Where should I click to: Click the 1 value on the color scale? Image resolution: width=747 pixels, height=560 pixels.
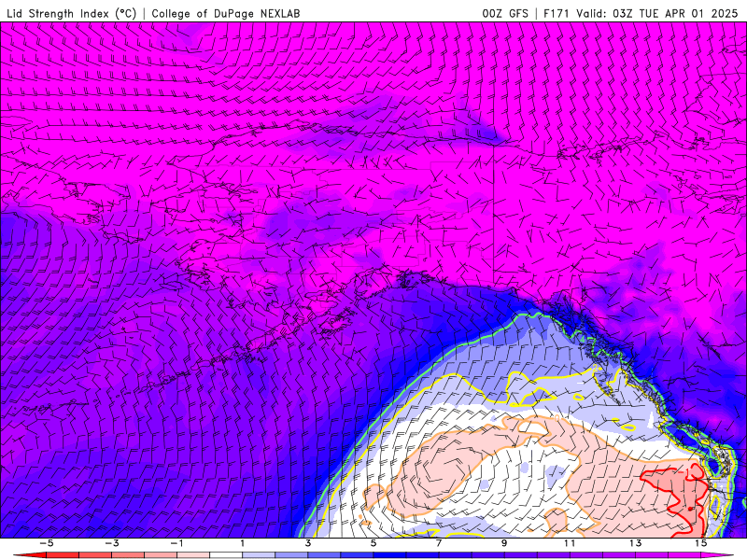tap(243, 543)
